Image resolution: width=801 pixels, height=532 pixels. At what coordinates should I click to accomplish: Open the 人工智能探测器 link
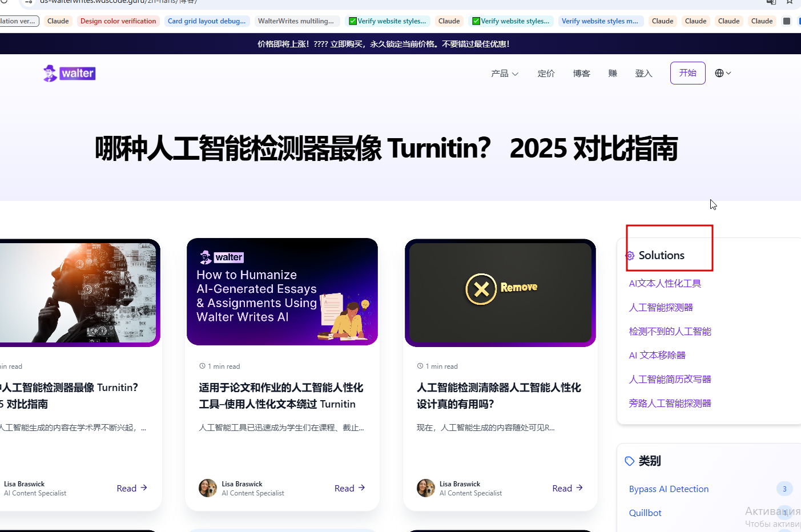click(x=661, y=308)
